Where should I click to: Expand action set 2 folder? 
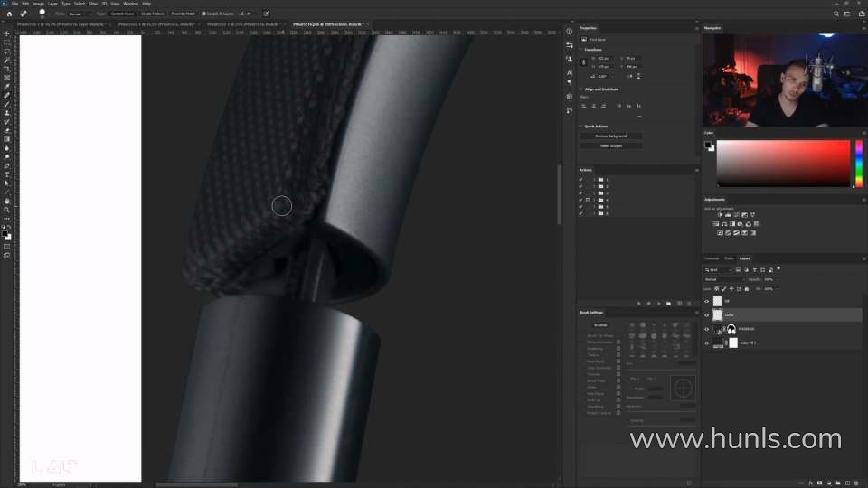tap(594, 186)
